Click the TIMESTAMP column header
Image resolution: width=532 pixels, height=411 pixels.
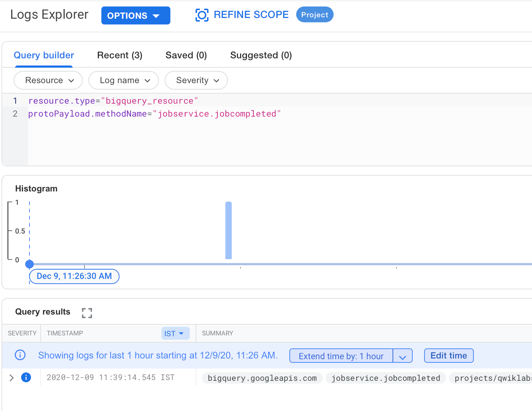click(65, 333)
